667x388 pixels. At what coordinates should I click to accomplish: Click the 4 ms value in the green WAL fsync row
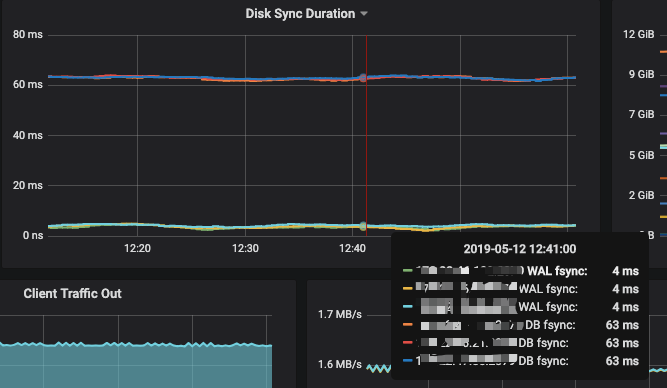coord(625,271)
